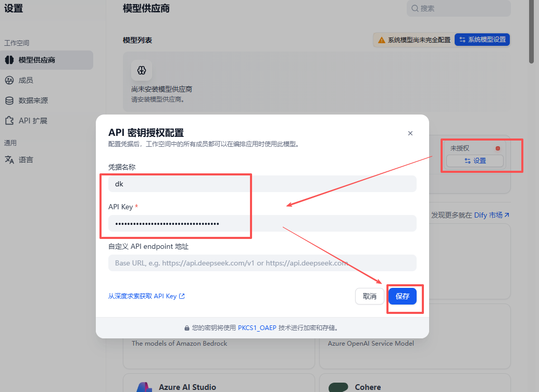Screen dimensions: 539x392
Task: Open 系统模型设置 button
Action: [482, 40]
